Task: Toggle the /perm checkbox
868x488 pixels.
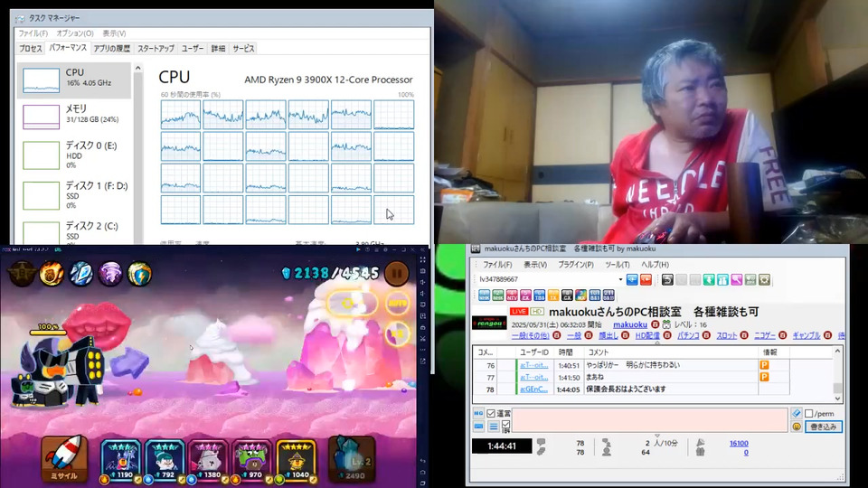Action: [x=808, y=413]
